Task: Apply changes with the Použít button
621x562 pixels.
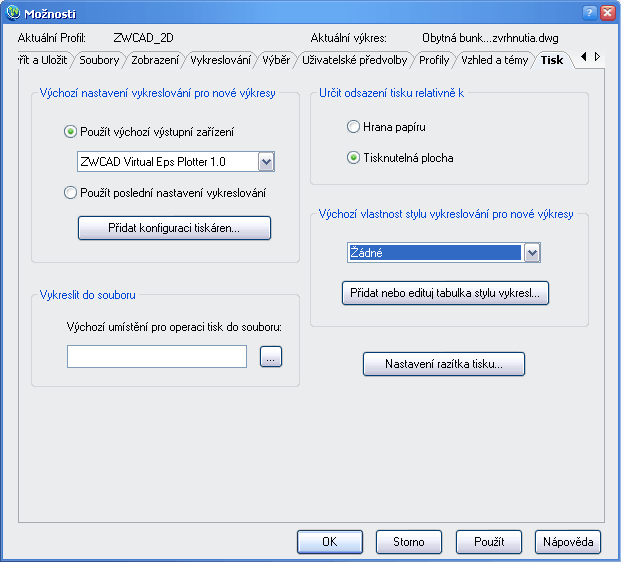Action: (x=489, y=541)
